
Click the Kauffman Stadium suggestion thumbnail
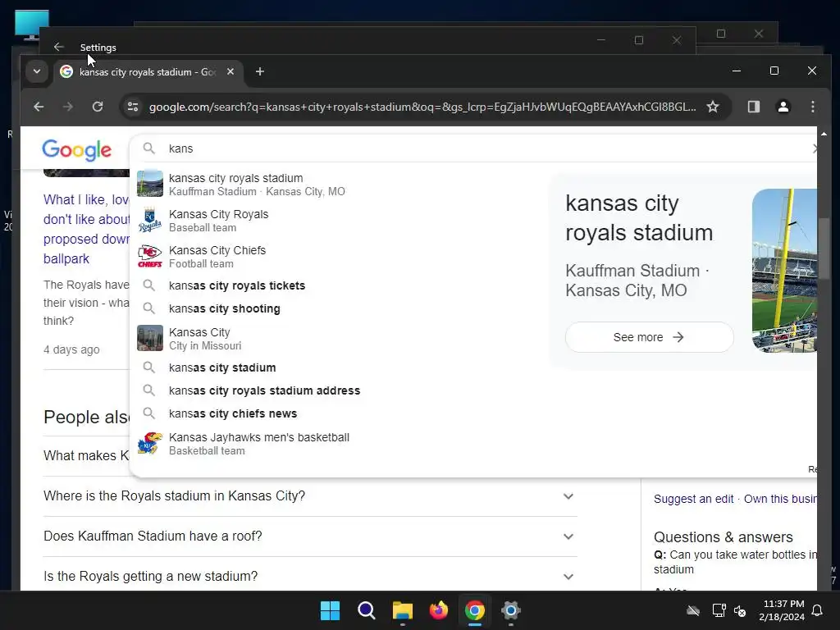pos(150,184)
